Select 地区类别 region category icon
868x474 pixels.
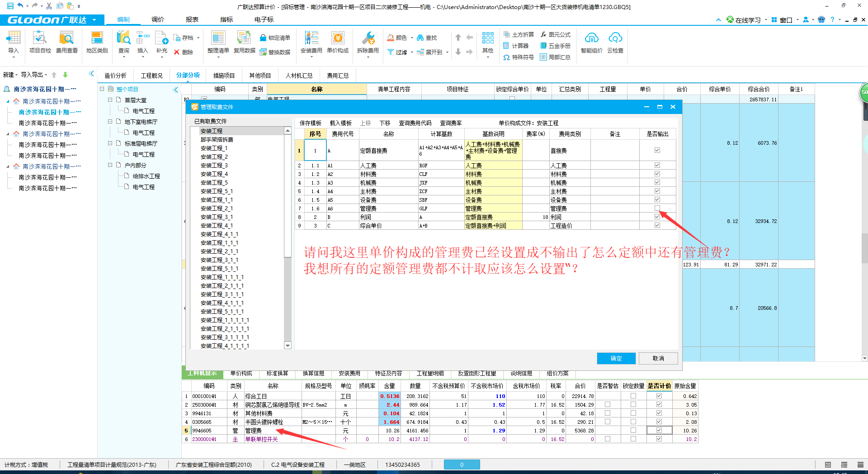[x=97, y=43]
